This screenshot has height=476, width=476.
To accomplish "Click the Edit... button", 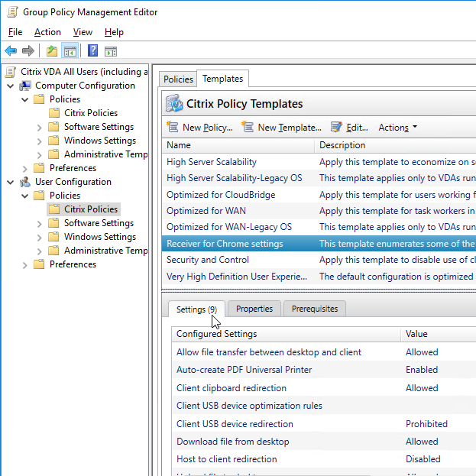I will pos(349,127).
